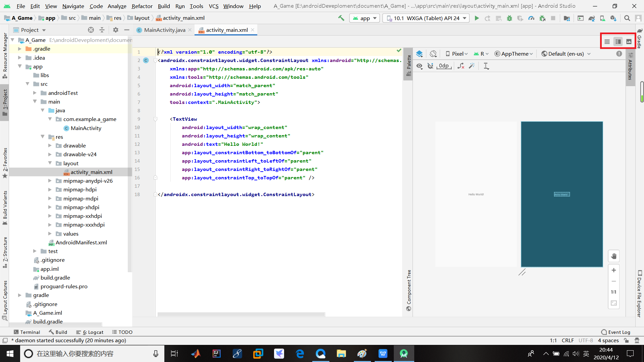644x362 pixels.
Task: Click Collapse All in Project panel
Action: pyautogui.click(x=102, y=30)
